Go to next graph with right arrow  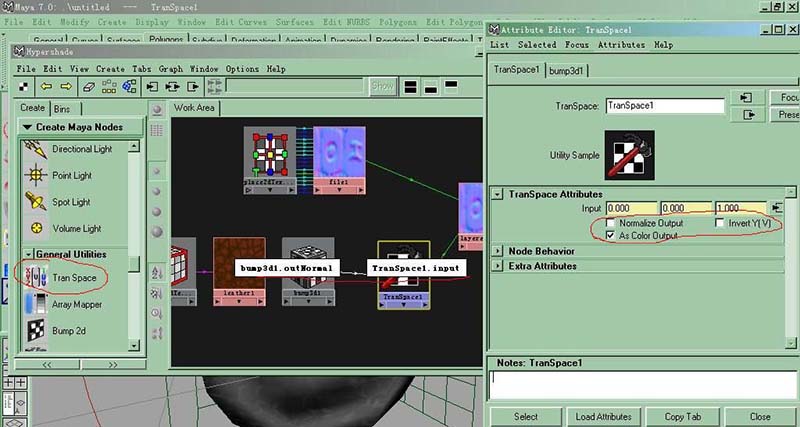tap(66, 86)
